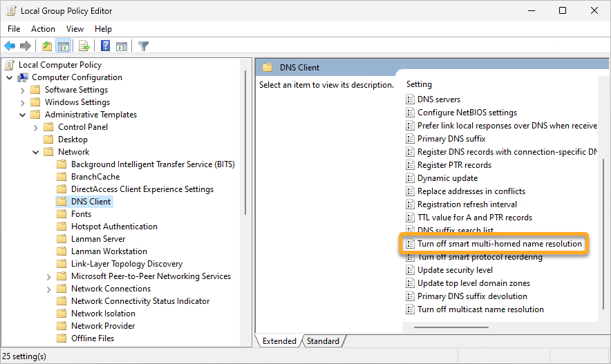Image resolution: width=611 pixels, height=364 pixels.
Task: Open the Action menu
Action: pyautogui.click(x=43, y=29)
